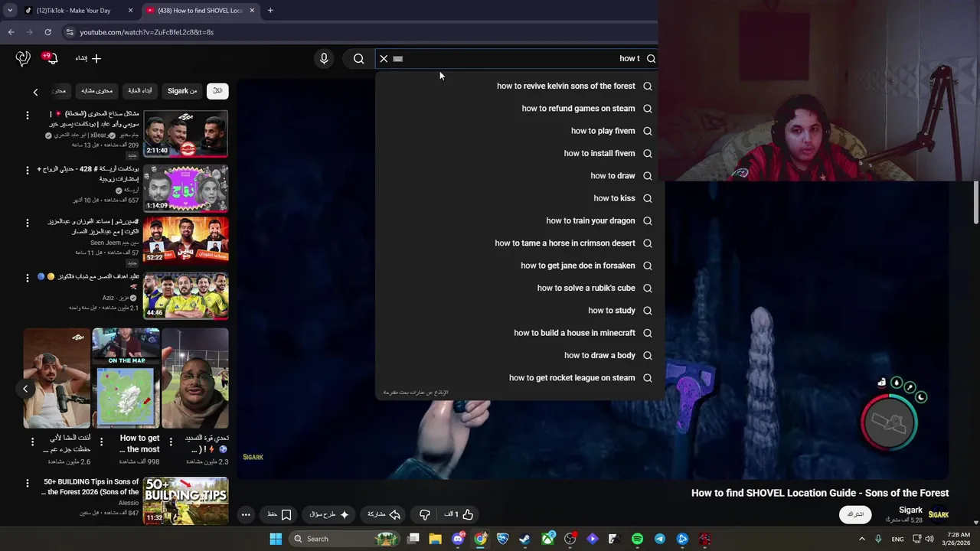Screen dimensions: 980x551
Task: Open the 1:14:09 video thumbnail
Action: pyautogui.click(x=185, y=188)
